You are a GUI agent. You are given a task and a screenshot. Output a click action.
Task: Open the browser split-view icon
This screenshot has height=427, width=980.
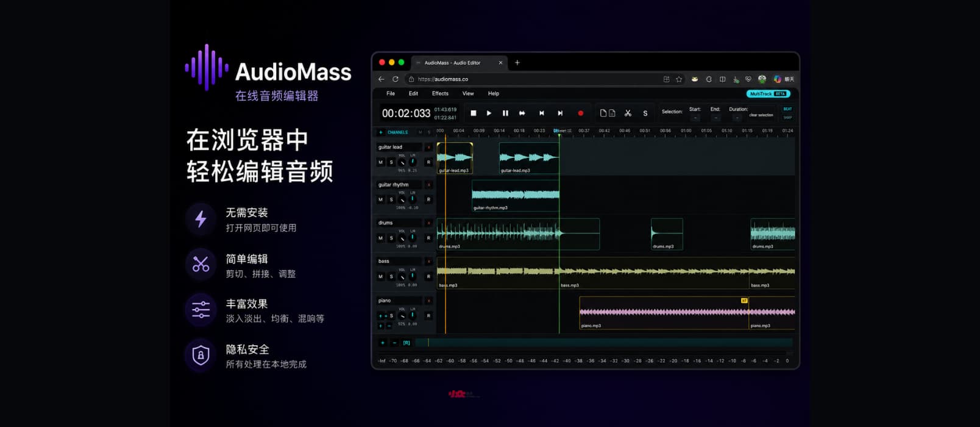[722, 79]
